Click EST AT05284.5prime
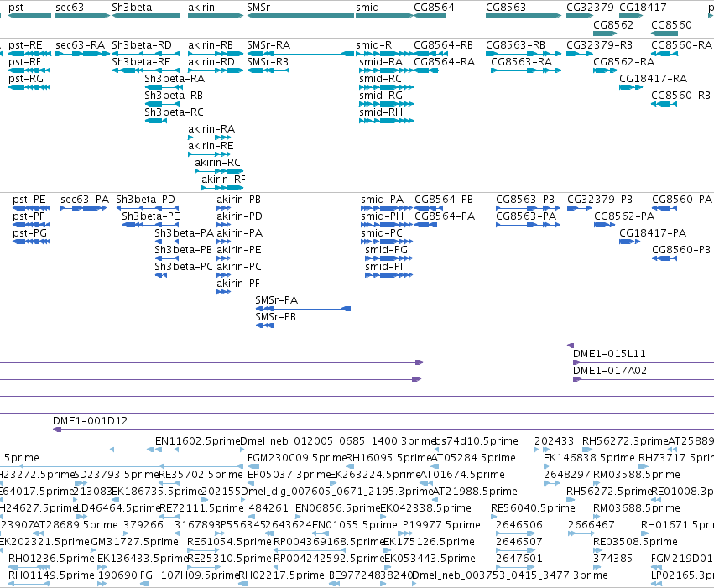This screenshot has height=588, width=714. pyautogui.click(x=473, y=458)
